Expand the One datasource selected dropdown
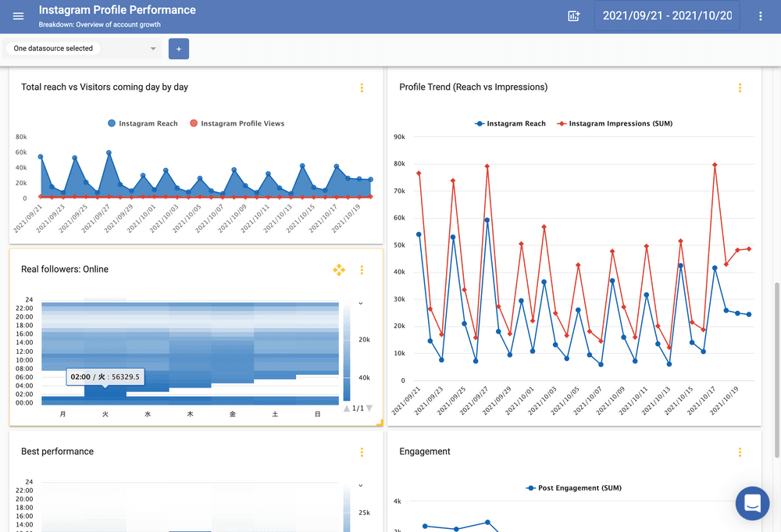 (x=83, y=48)
